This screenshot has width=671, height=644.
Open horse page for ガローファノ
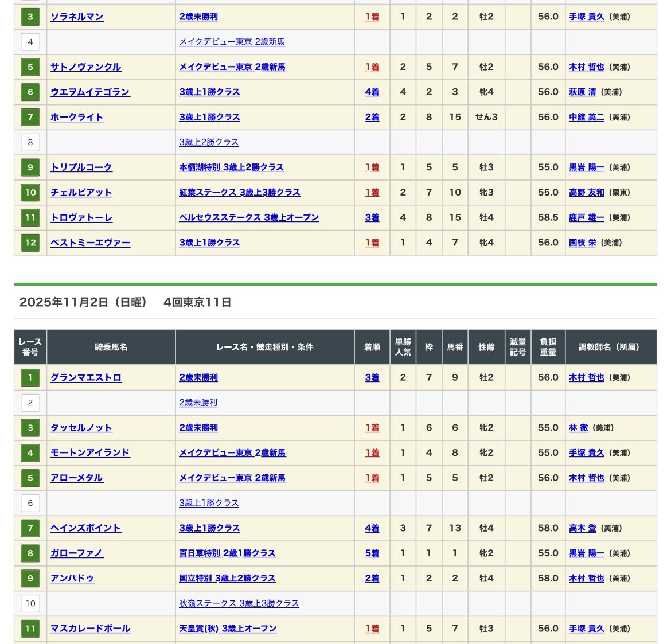point(77,553)
